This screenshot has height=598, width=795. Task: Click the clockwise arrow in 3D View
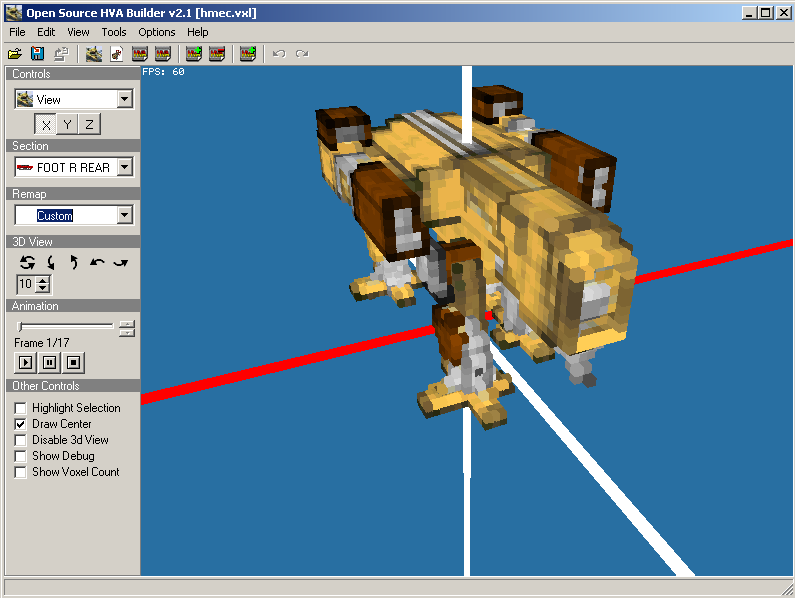121,262
